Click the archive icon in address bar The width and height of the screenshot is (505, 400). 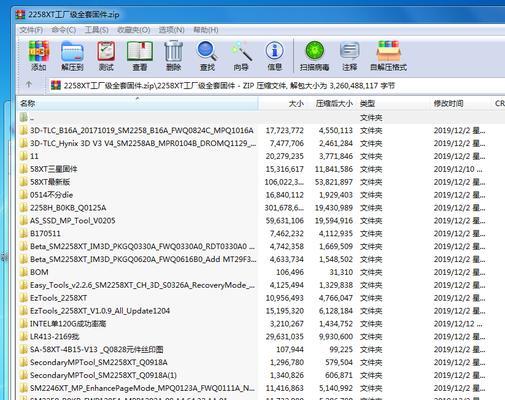[56, 86]
